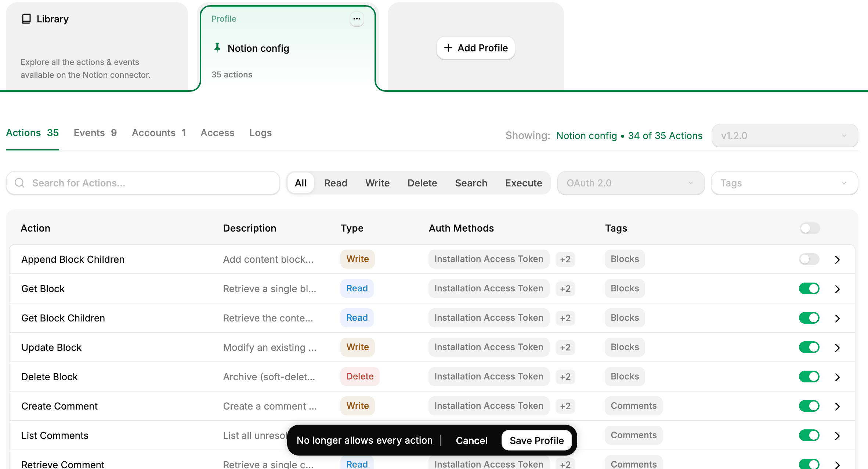
Task: Open Delete Block row details arrow
Action: tap(838, 377)
